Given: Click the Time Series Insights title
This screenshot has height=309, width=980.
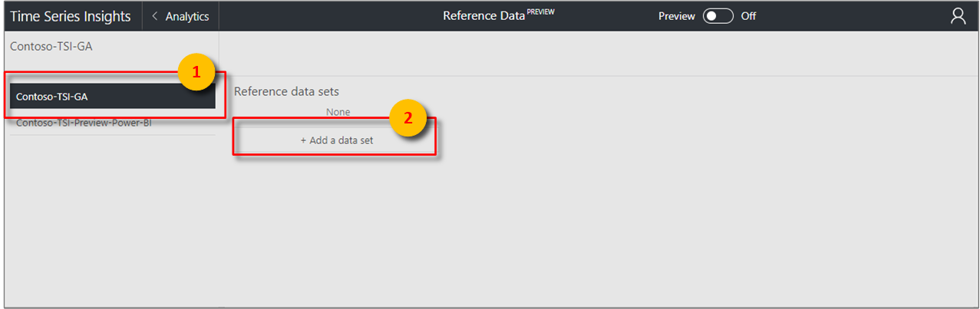Looking at the screenshot, I should point(71,16).
